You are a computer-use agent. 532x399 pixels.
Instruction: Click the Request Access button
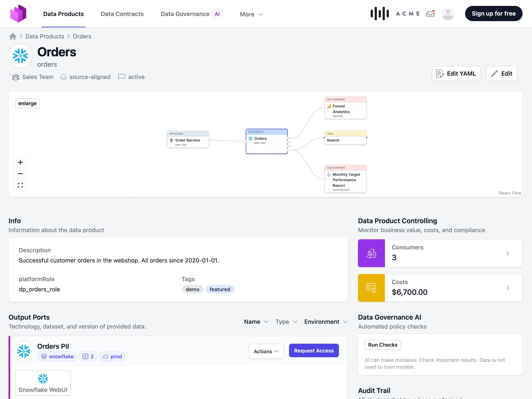314,350
